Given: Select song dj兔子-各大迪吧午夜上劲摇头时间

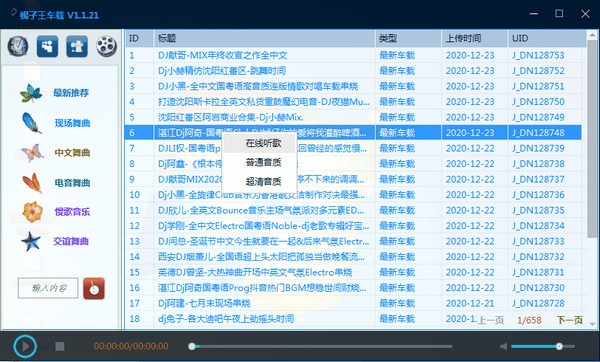Looking at the screenshot, I should click(226, 319).
